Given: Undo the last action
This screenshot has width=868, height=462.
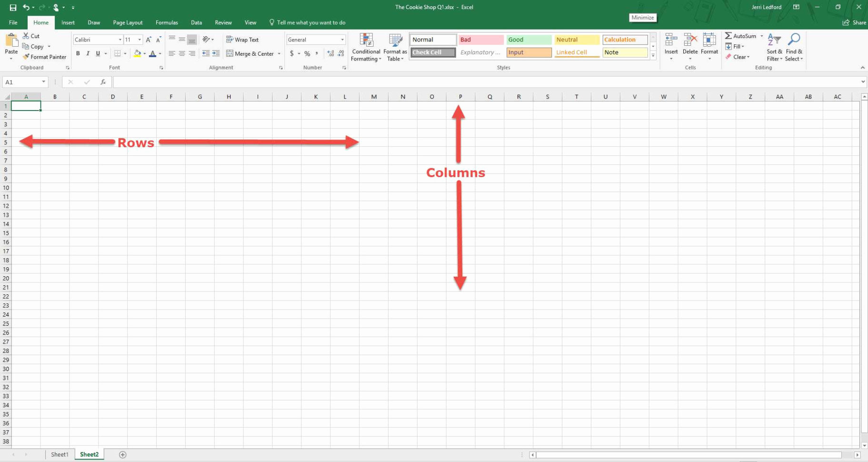Looking at the screenshot, I should tap(26, 8).
